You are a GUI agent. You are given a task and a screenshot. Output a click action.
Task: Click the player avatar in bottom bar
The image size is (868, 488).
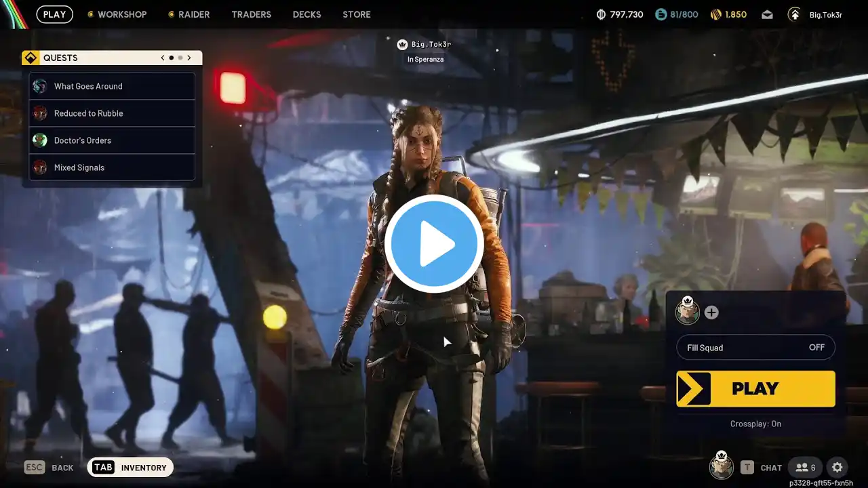click(x=722, y=466)
